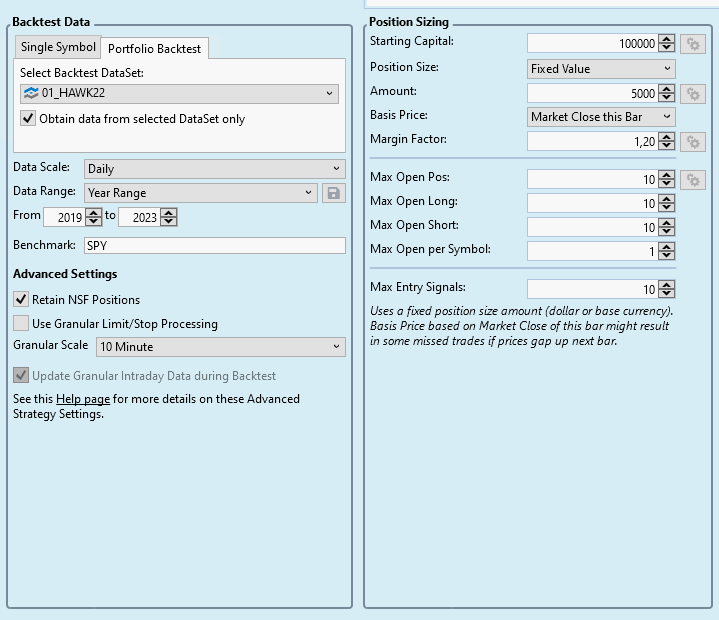
Task: Save the Data Range with disk icon
Action: click(x=333, y=193)
